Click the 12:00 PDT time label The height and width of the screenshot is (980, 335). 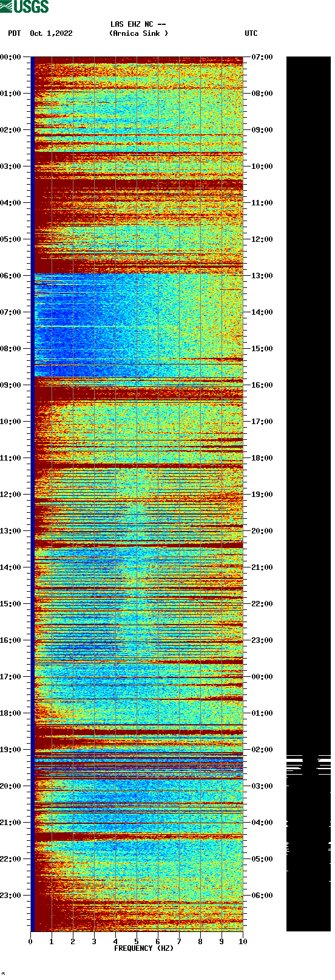(10, 495)
